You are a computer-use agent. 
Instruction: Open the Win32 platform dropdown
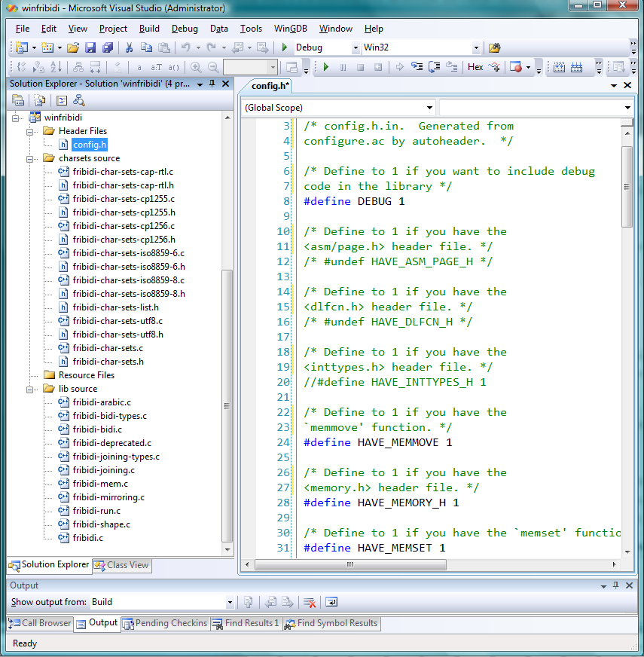click(476, 47)
